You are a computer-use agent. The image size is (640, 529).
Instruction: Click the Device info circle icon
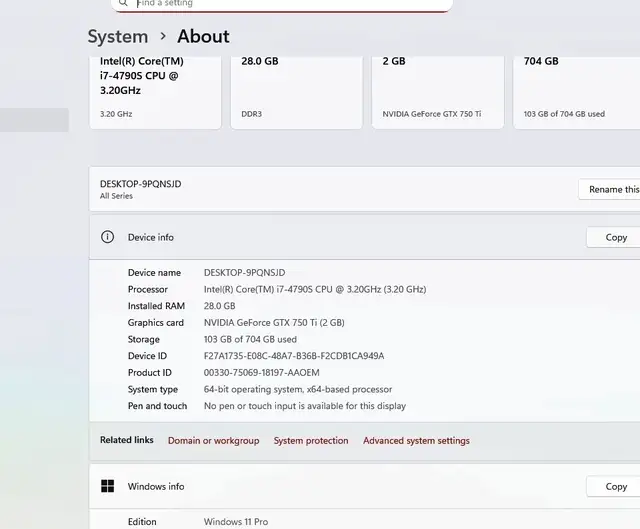pos(107,237)
